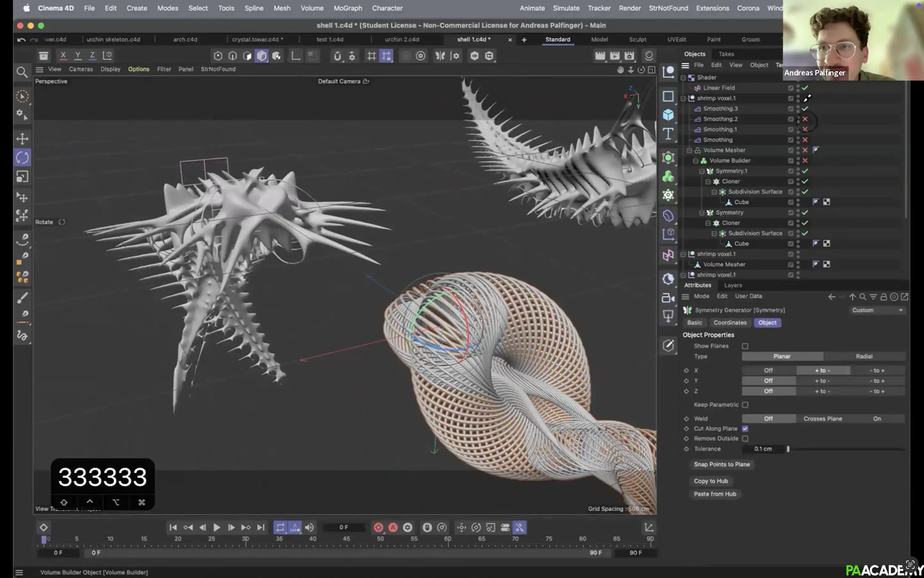Collapse the first Cloner tree node
The image size is (924, 578).
708,181
